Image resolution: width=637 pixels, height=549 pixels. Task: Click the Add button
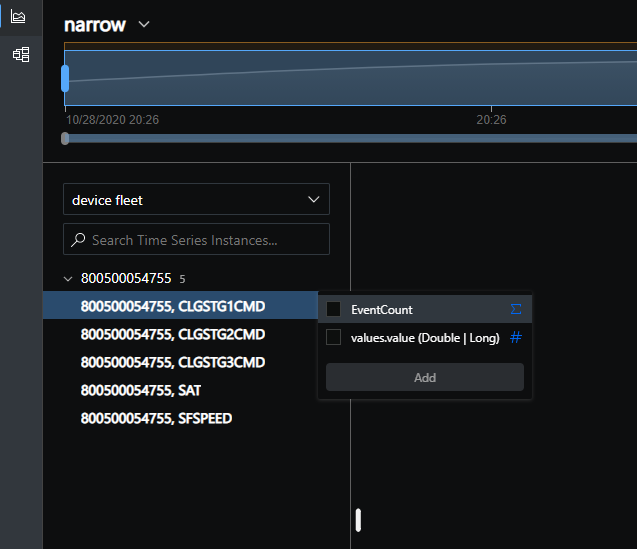425,378
